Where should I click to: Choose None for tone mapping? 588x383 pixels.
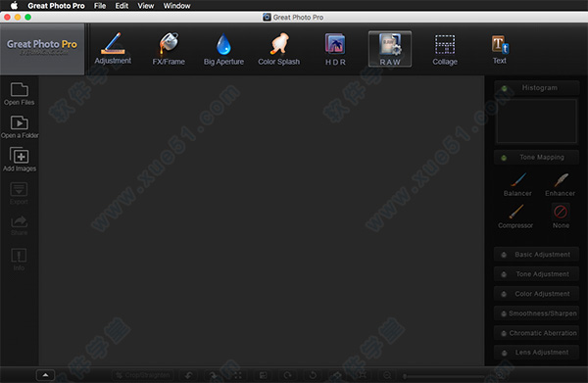click(x=561, y=216)
